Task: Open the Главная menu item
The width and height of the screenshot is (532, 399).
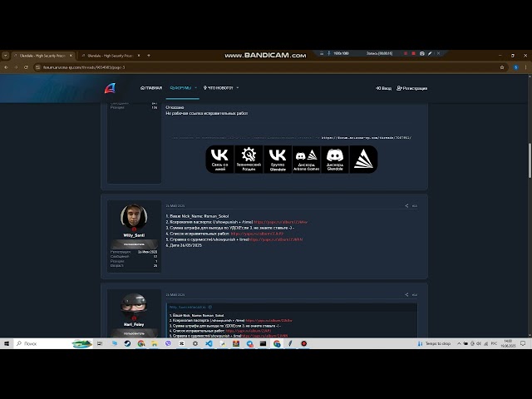Action: point(151,88)
